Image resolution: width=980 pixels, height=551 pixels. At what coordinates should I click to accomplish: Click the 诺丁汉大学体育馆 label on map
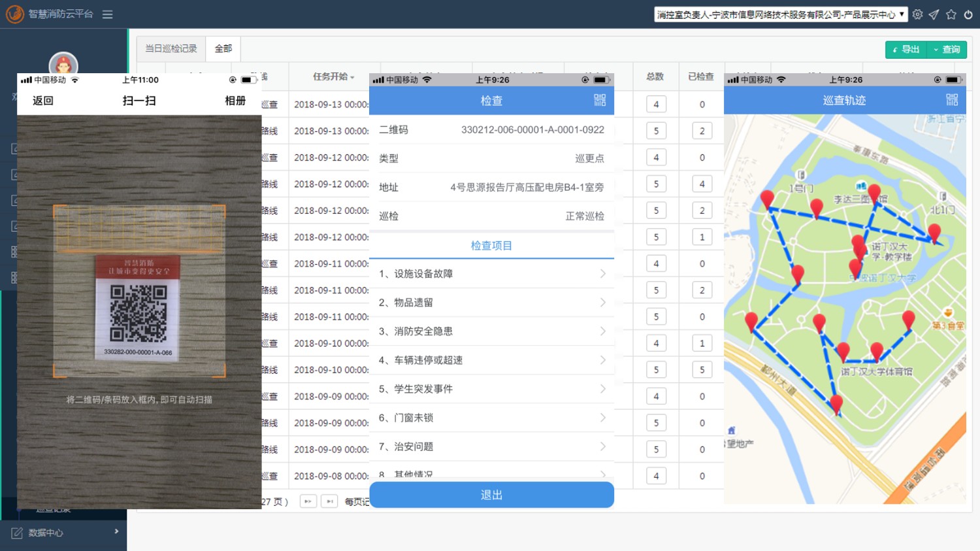[876, 372]
